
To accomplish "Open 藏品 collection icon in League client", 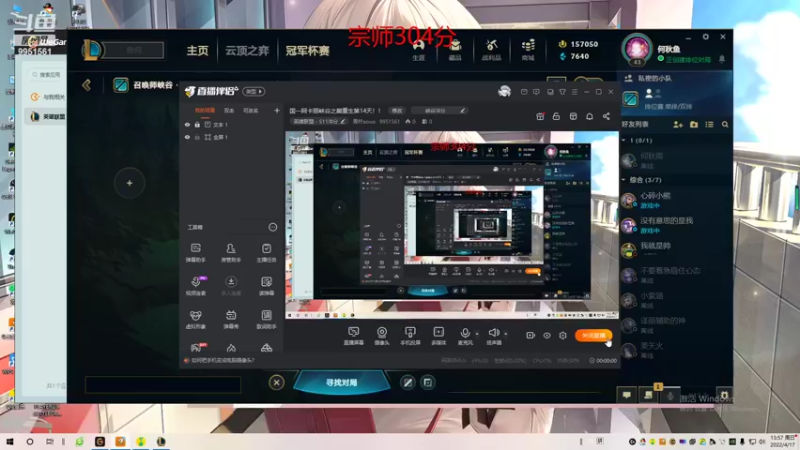I will pyautogui.click(x=455, y=50).
